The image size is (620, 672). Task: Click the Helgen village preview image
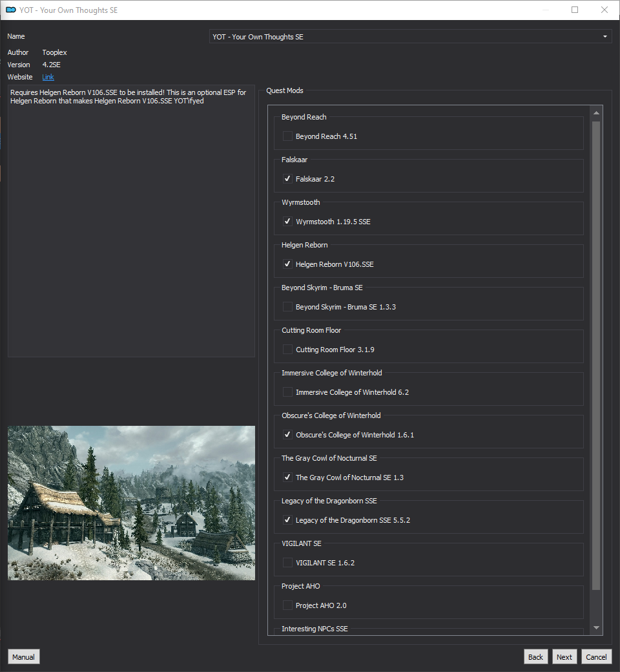(131, 503)
